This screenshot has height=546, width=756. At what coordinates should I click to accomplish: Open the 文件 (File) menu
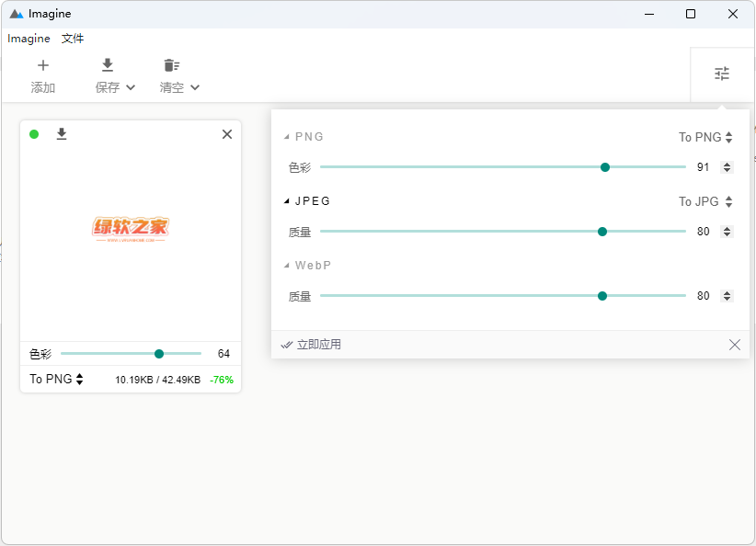tap(73, 39)
